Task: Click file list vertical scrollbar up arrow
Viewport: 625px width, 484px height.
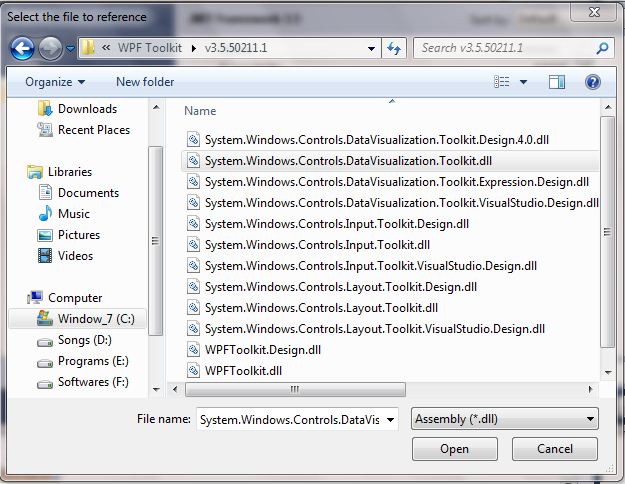Action: (x=608, y=107)
